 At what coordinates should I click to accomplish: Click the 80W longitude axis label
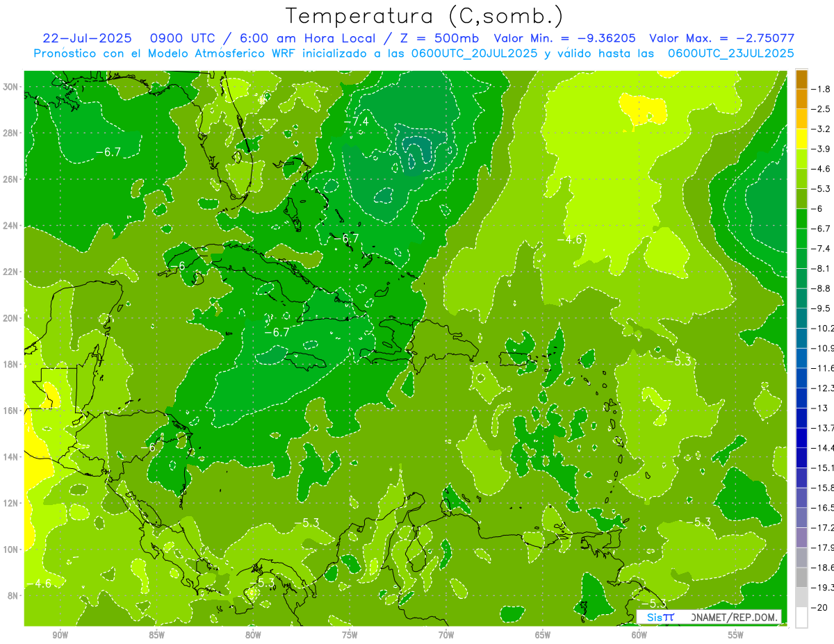point(253,635)
